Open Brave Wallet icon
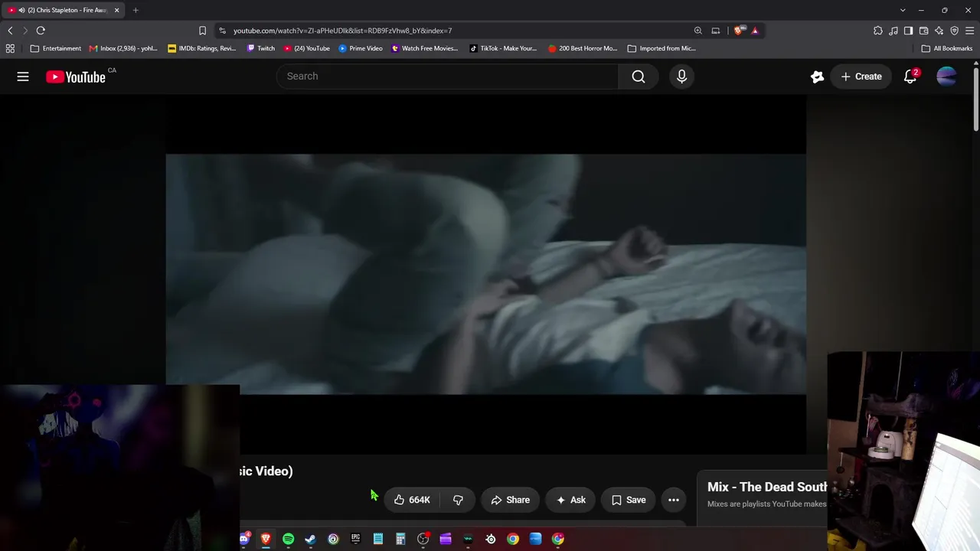The height and width of the screenshot is (551, 980). pos(923,31)
